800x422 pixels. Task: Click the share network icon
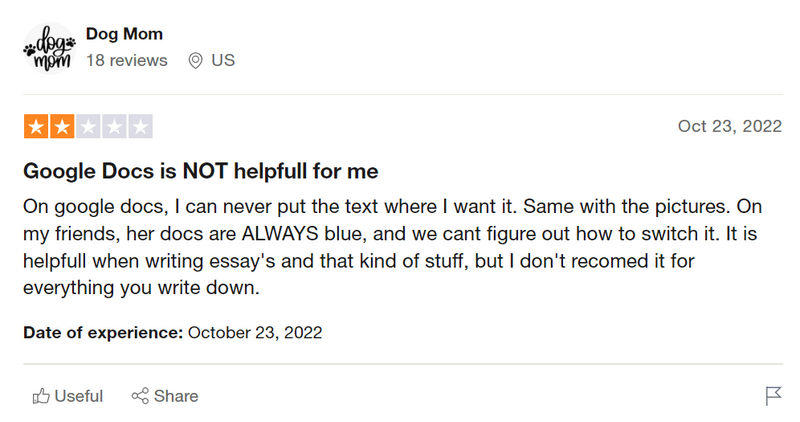pos(140,396)
